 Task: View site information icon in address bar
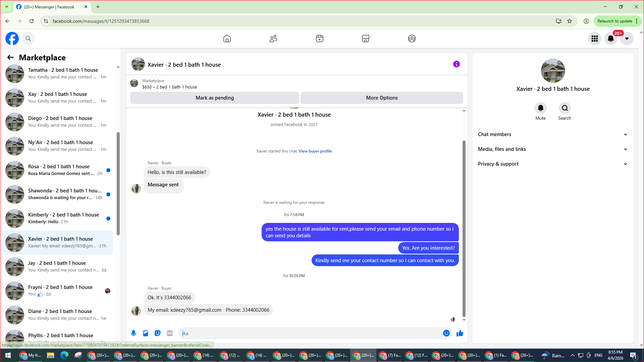[x=46, y=21]
